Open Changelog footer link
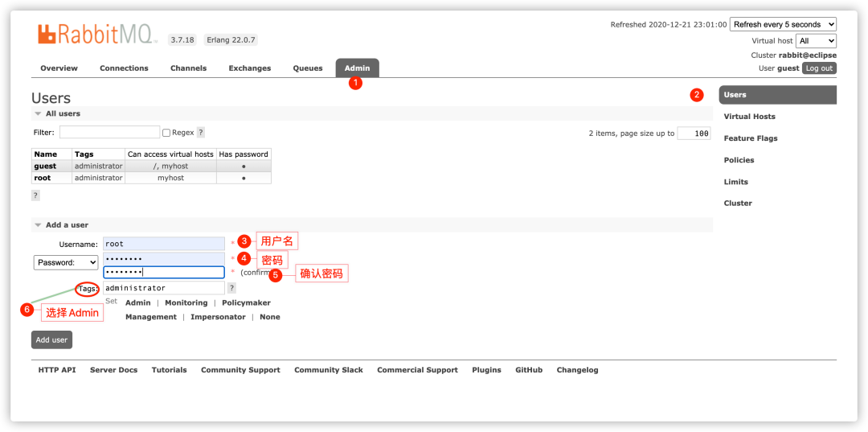868x432 pixels. coord(577,370)
